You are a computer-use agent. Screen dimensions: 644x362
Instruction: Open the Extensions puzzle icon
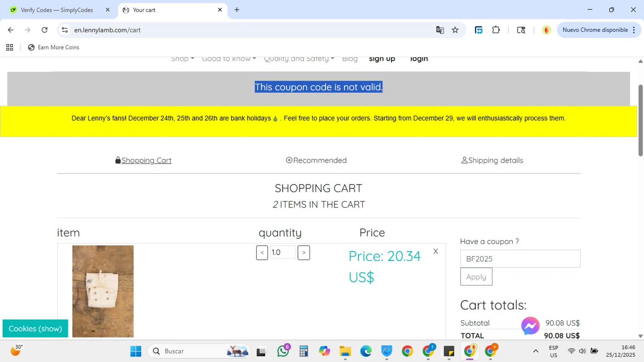pyautogui.click(x=496, y=30)
